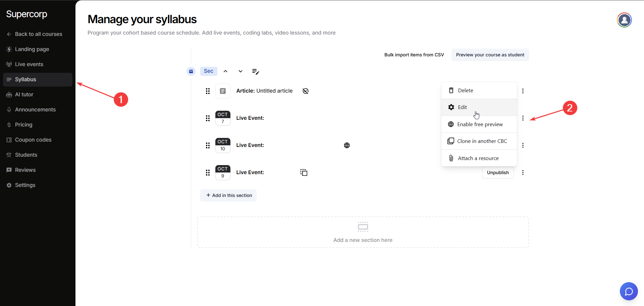Image resolution: width=644 pixels, height=306 pixels.
Task: Click the globe icon on Oct 10 event
Action: coord(347,145)
